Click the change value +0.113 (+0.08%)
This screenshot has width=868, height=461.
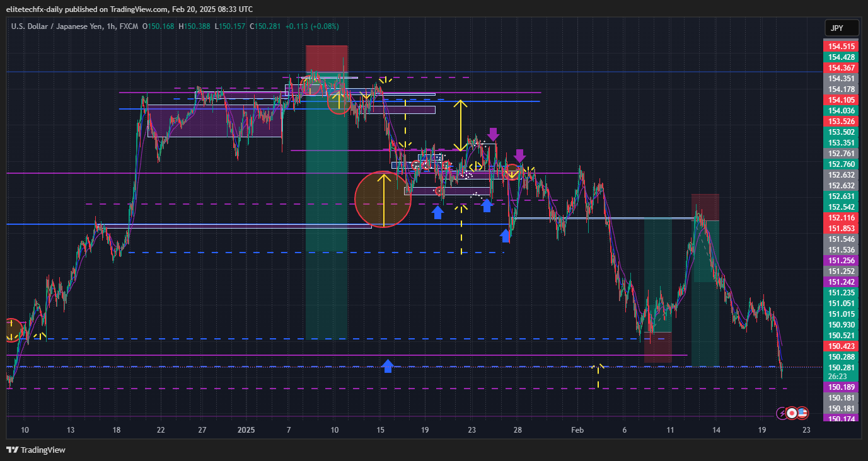[312, 26]
